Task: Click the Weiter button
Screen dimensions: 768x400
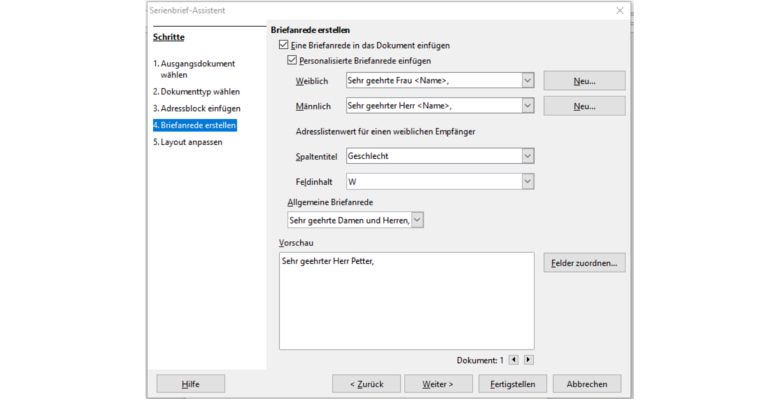Action: coord(438,383)
